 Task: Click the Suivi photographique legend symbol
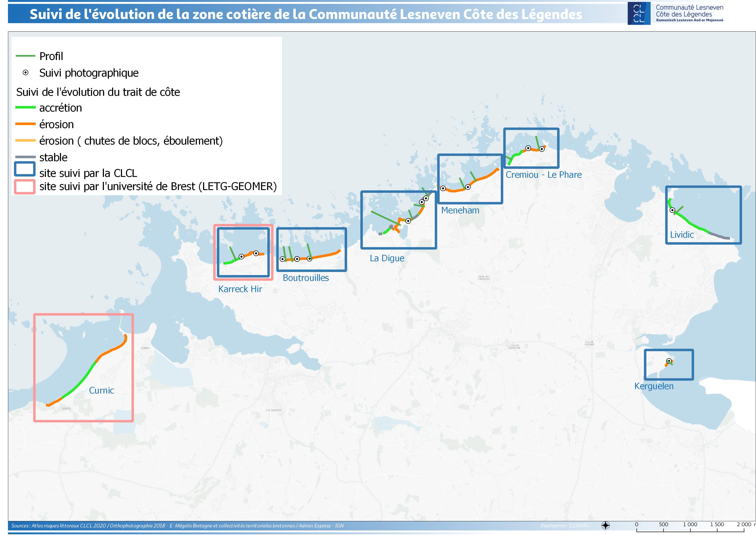pos(26,72)
